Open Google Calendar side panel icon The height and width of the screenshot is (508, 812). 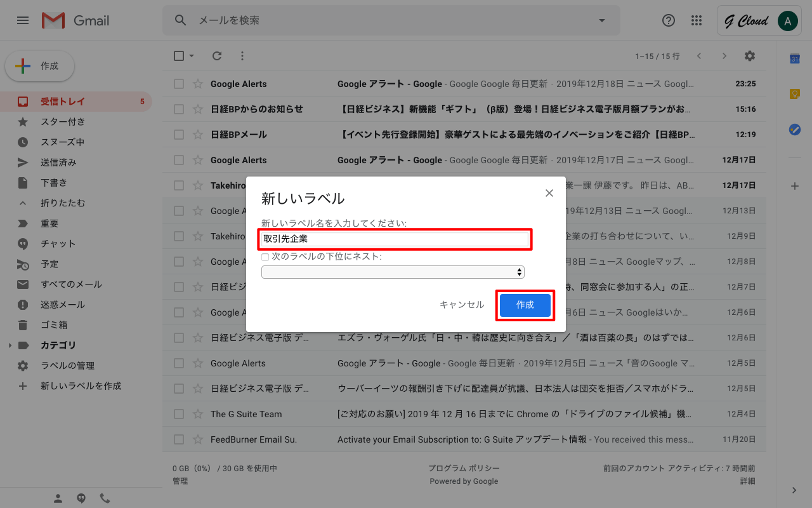794,58
